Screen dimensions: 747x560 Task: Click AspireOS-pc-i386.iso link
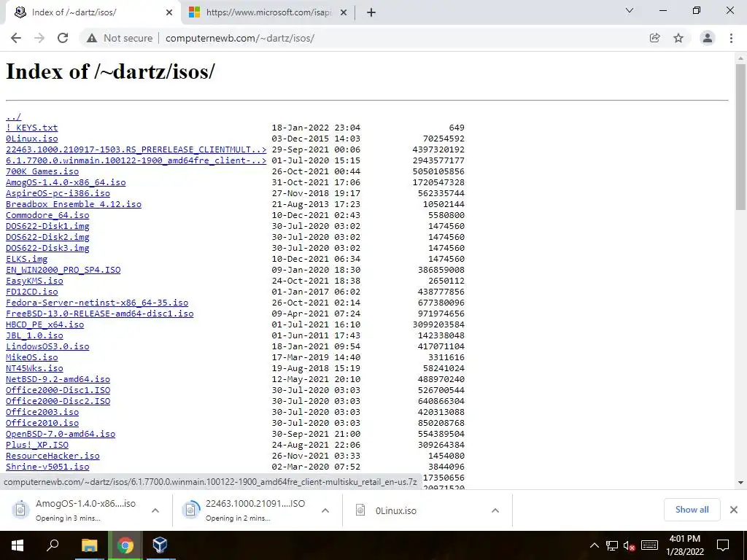coord(58,193)
